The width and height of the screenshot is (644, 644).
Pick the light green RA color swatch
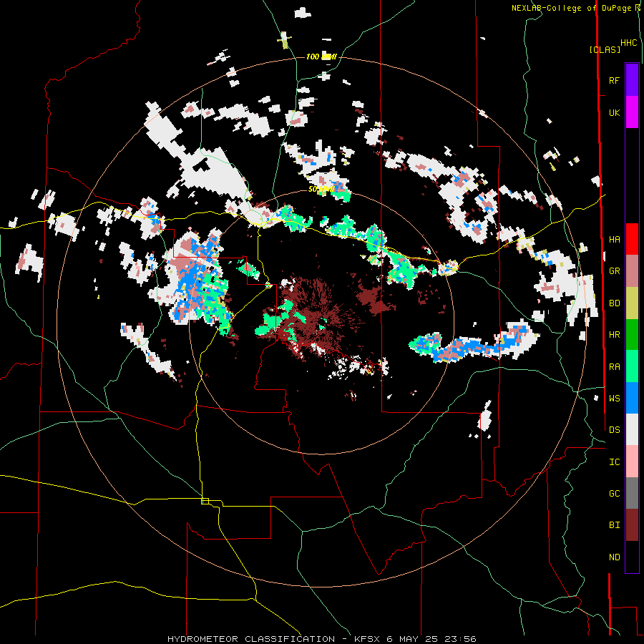[632, 366]
